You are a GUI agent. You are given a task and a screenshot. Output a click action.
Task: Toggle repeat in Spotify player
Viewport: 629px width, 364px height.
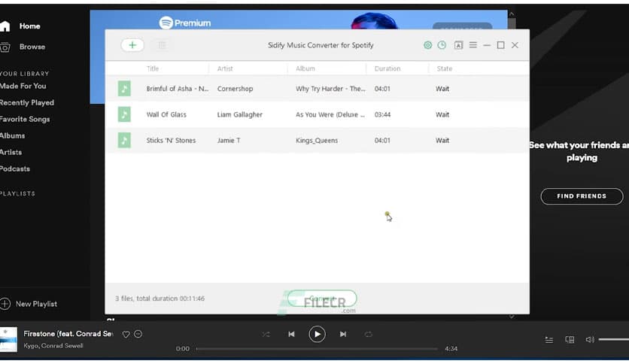[368, 335]
